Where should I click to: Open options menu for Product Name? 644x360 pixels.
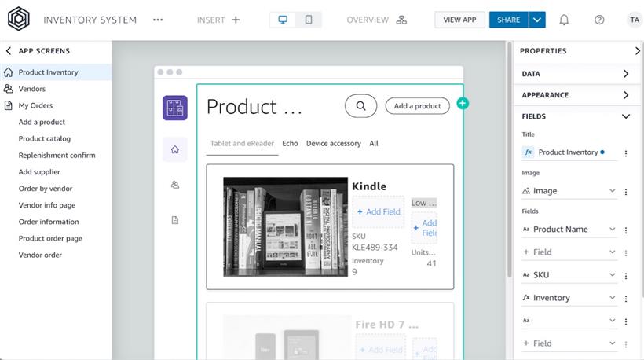point(626,230)
